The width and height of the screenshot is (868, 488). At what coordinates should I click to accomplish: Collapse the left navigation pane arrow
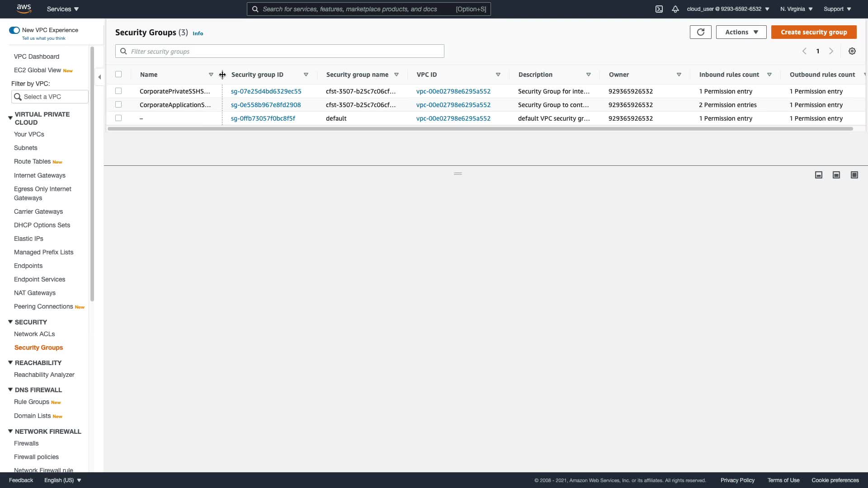(x=100, y=77)
